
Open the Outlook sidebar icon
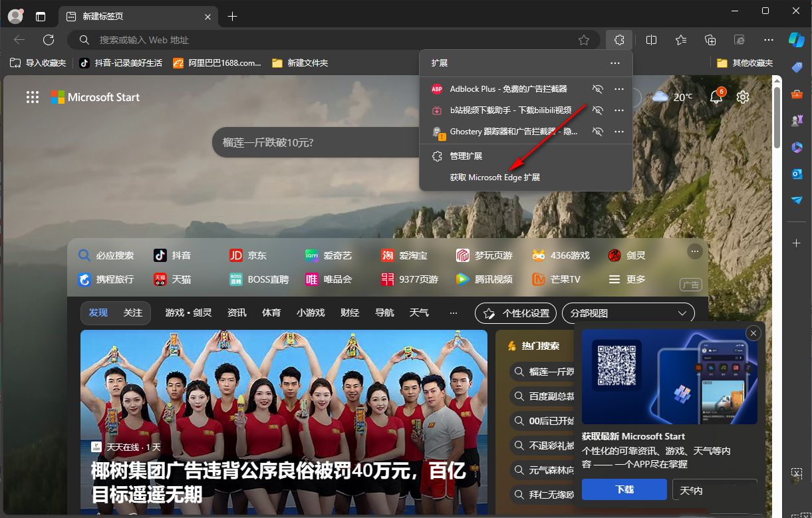point(797,174)
